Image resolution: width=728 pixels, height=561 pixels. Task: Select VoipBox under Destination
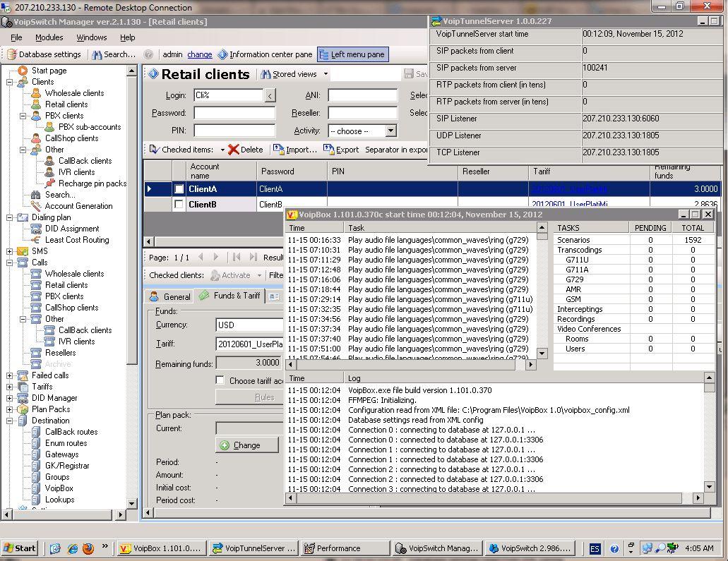coord(59,488)
